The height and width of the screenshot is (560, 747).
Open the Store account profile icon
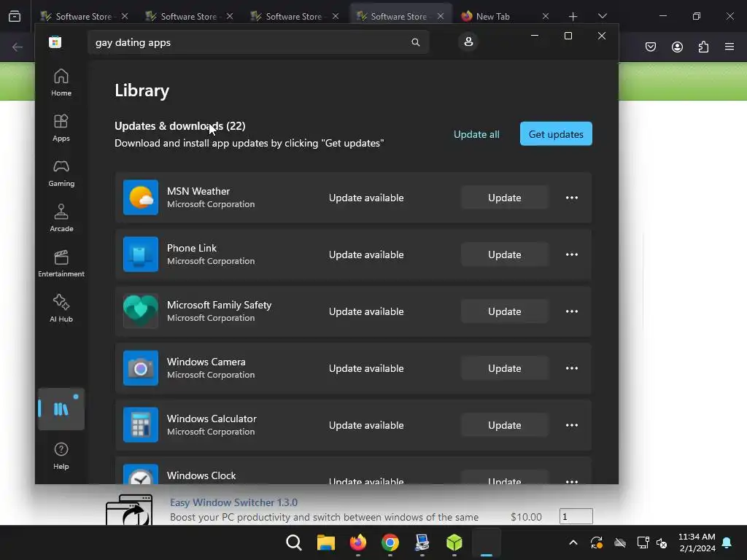click(468, 42)
